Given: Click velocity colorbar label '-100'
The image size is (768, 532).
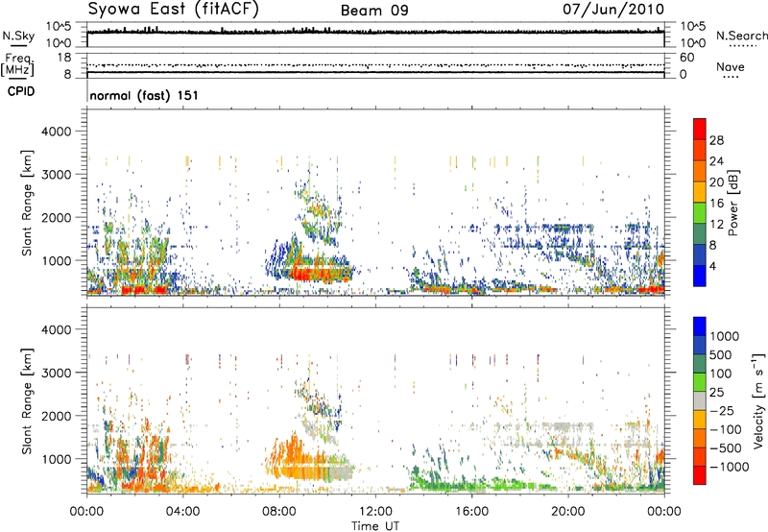Looking at the screenshot, I should coord(726,429).
